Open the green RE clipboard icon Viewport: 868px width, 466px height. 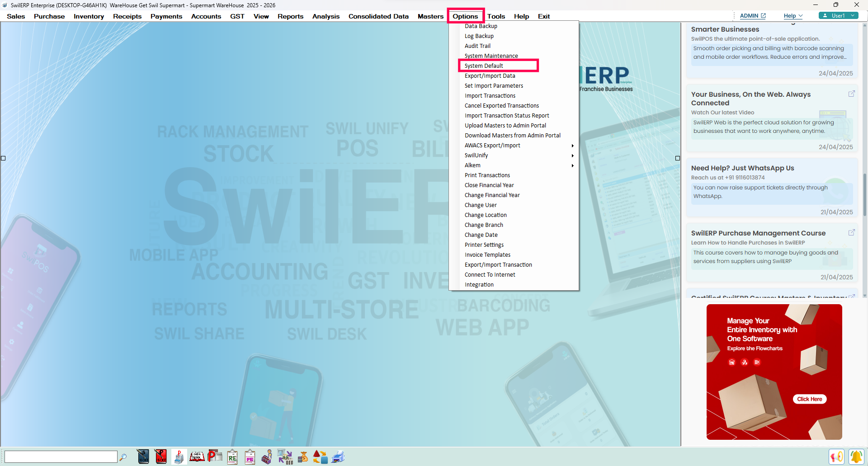(232, 457)
